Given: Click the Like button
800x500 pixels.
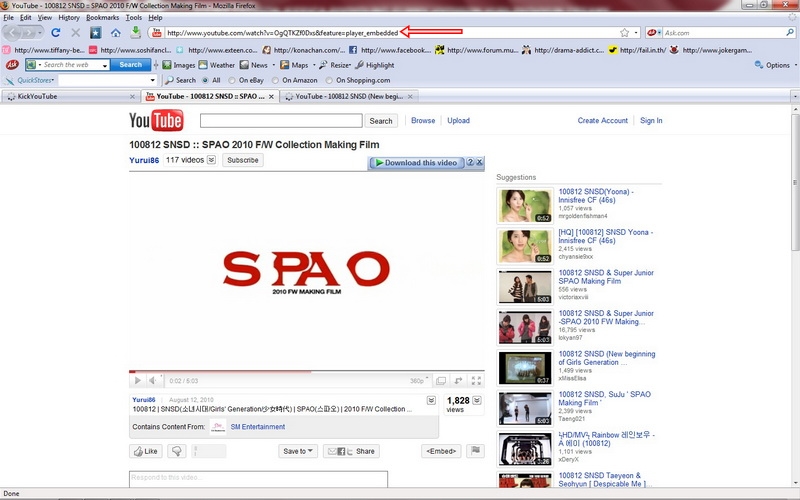Looking at the screenshot, I should (x=146, y=451).
